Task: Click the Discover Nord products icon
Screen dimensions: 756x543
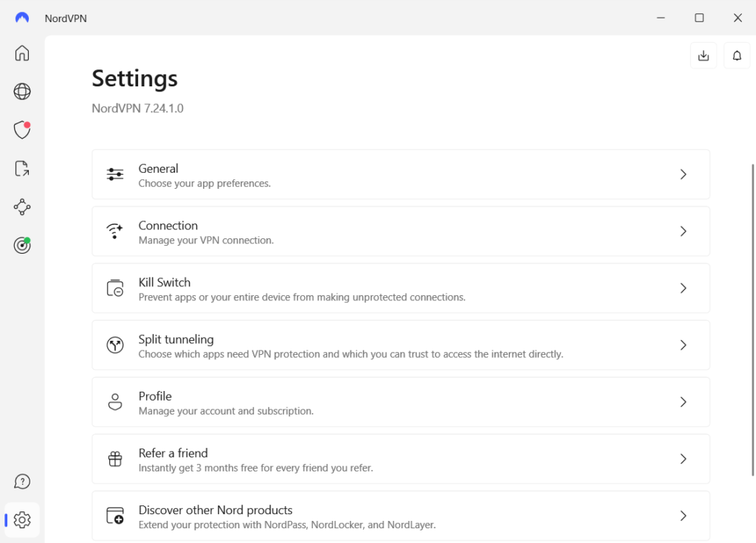Action: [x=114, y=516]
